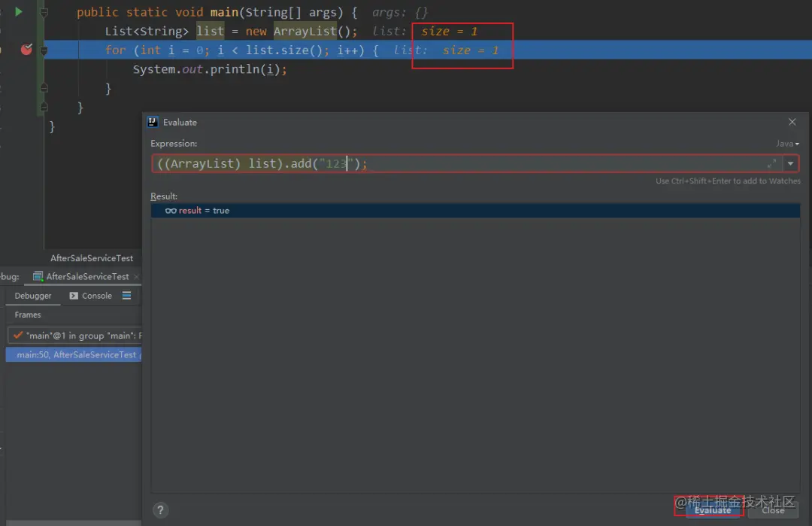
Task: Click the System.out.println(i) code line
Action: (x=210, y=69)
